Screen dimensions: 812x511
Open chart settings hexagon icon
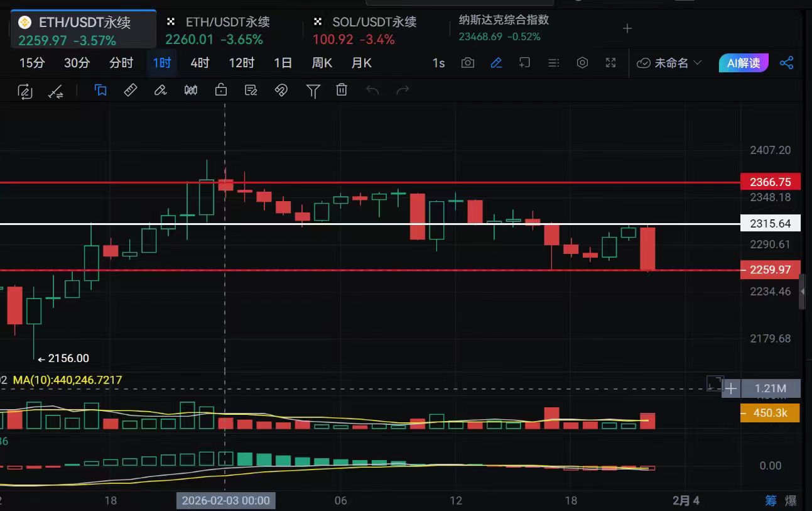click(582, 63)
